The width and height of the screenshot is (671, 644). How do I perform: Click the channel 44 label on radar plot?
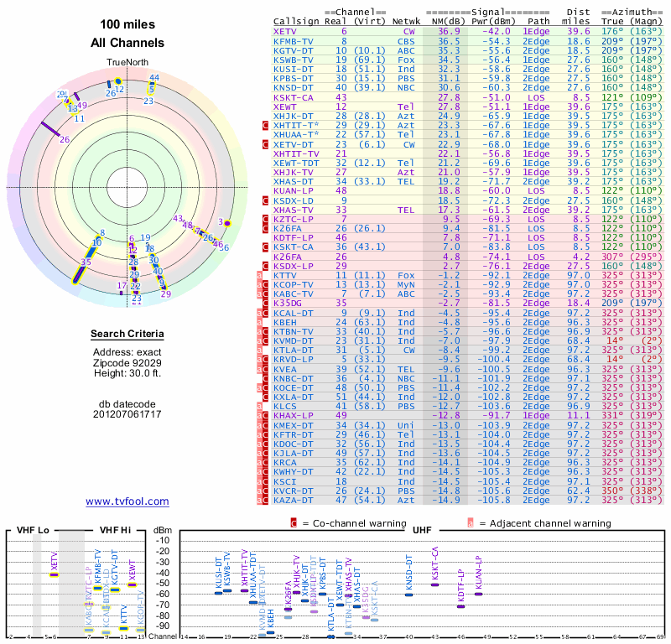[154, 77]
